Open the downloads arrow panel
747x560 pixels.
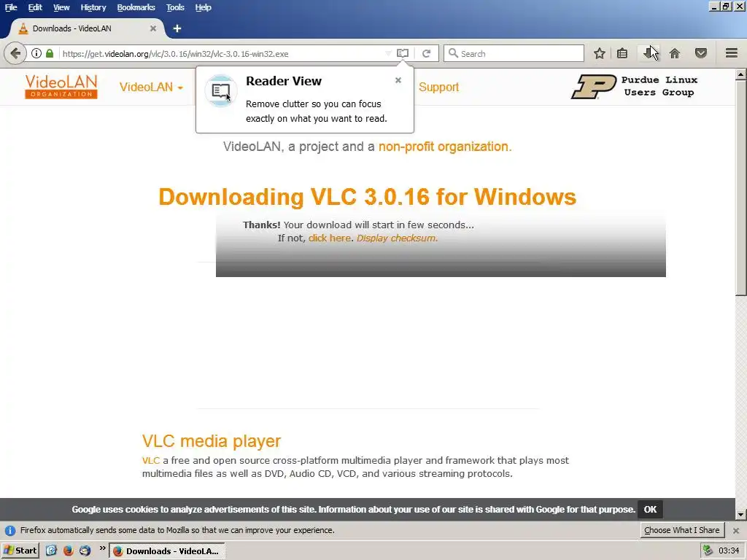648,53
